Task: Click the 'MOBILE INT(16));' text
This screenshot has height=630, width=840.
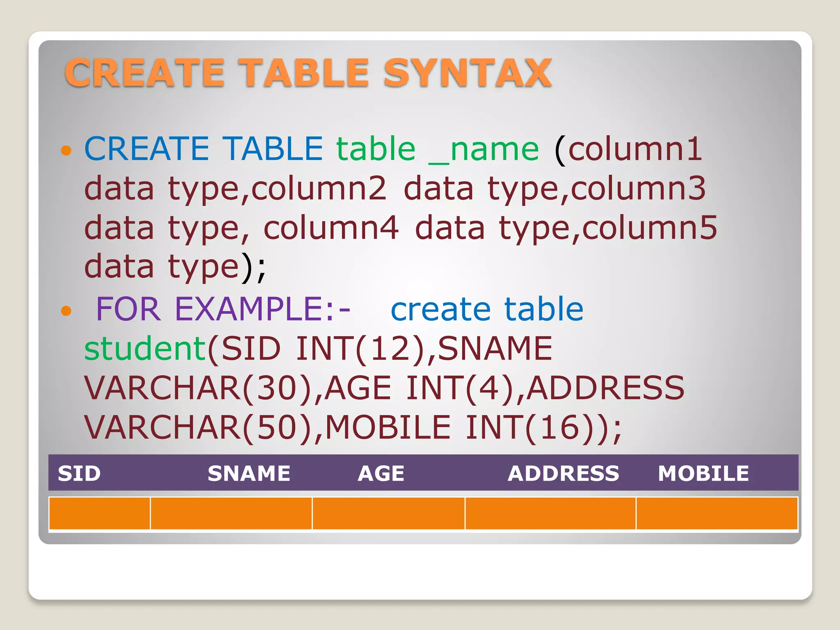Action: point(474,428)
